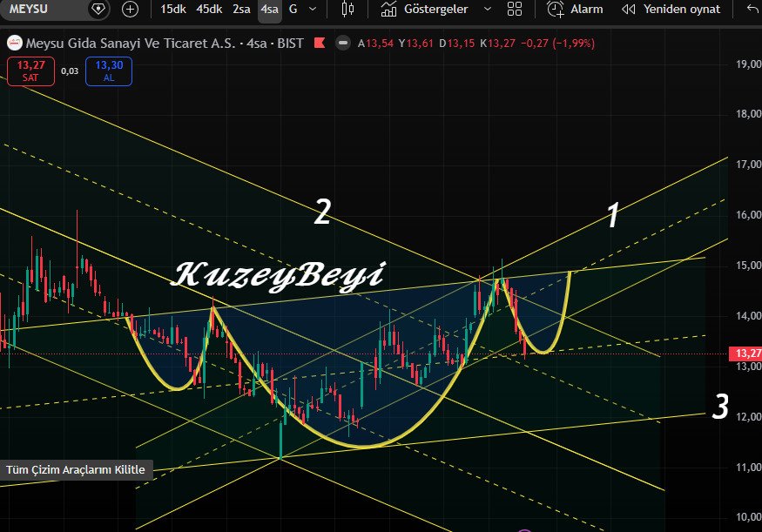Click the diamond badge beside MEYSU
Screen dimensions: 762x532
[98, 9]
